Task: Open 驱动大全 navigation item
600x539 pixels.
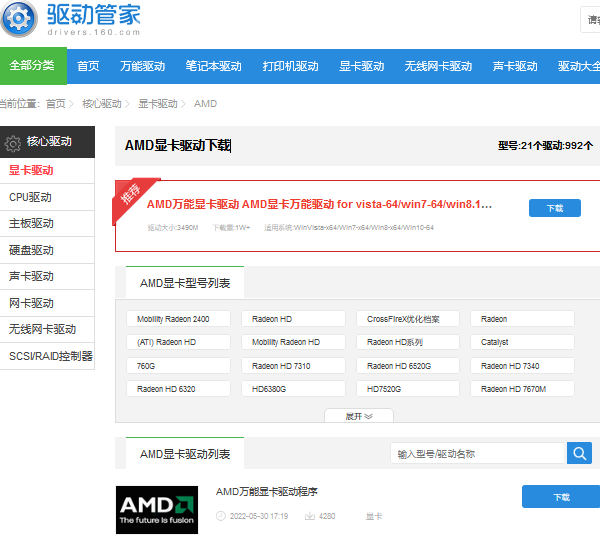Action: coord(579,66)
